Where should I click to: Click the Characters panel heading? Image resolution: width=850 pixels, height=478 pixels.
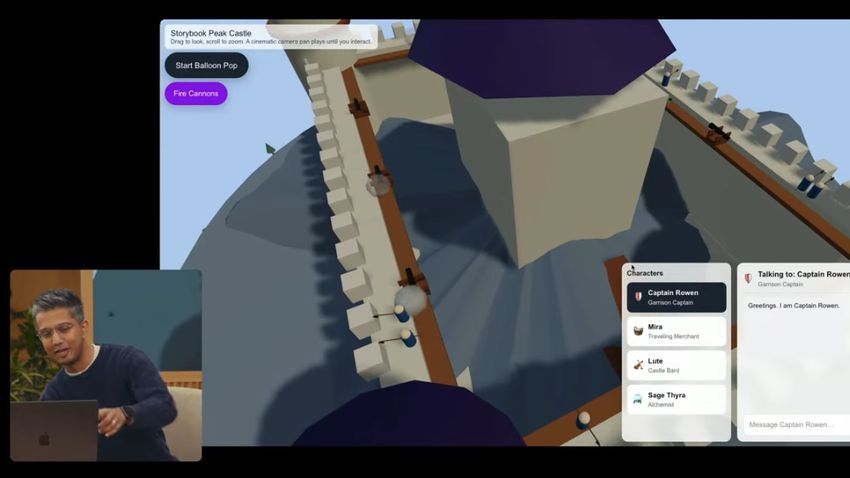click(x=645, y=273)
